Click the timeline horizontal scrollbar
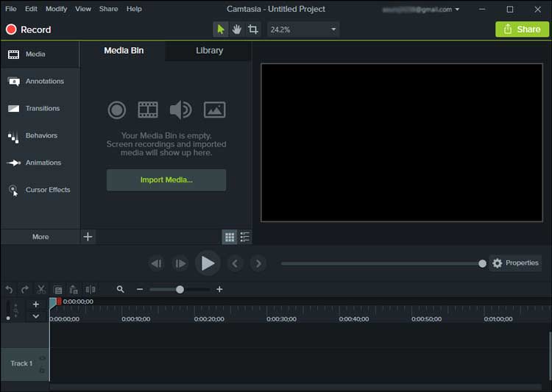 (x=295, y=386)
